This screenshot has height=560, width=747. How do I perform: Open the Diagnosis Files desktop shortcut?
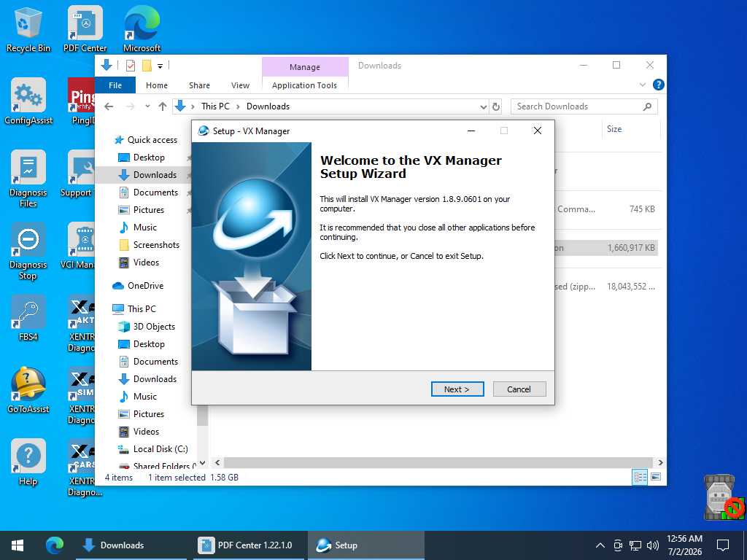tap(28, 179)
